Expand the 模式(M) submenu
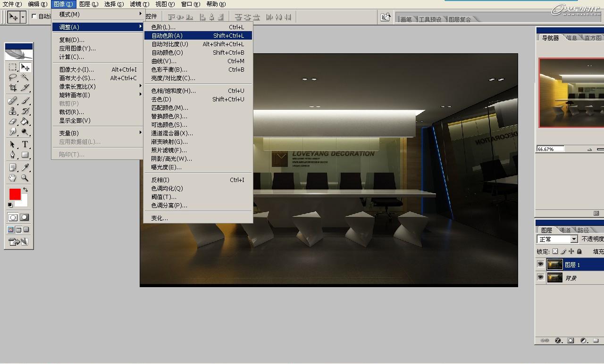 click(x=98, y=15)
